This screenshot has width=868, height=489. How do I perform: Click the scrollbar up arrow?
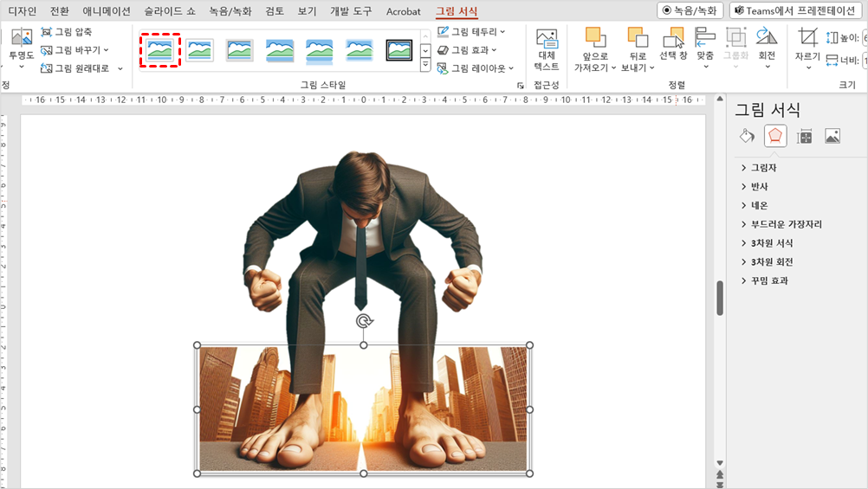tap(720, 99)
